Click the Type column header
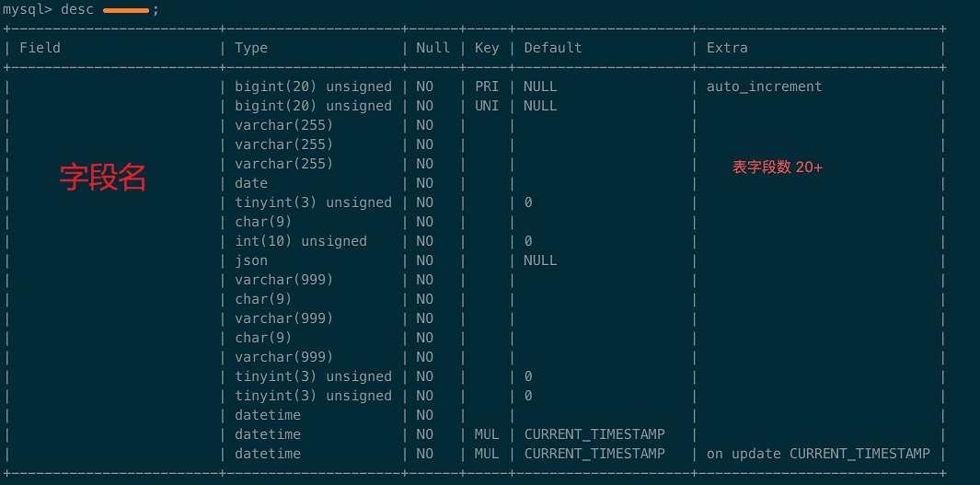The image size is (980, 485). pyautogui.click(x=250, y=48)
